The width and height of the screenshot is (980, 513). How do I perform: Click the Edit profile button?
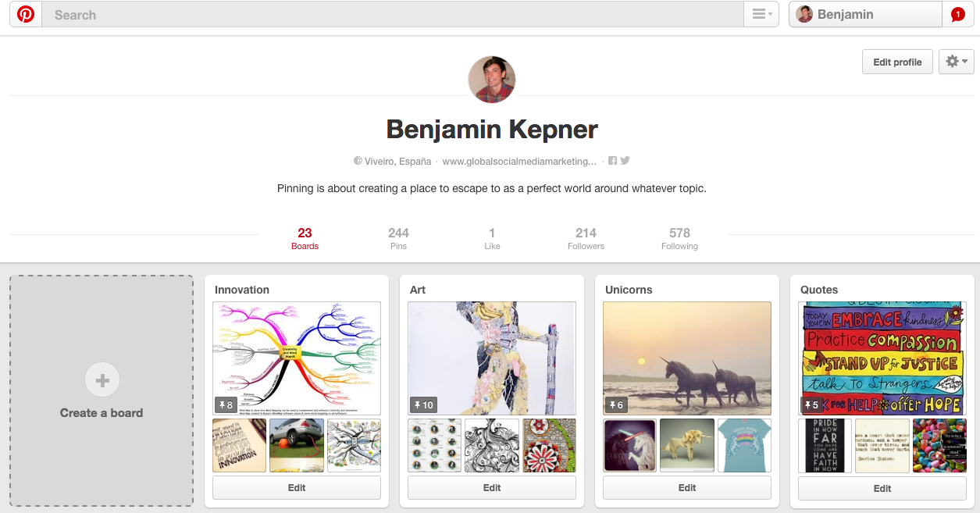[897, 62]
